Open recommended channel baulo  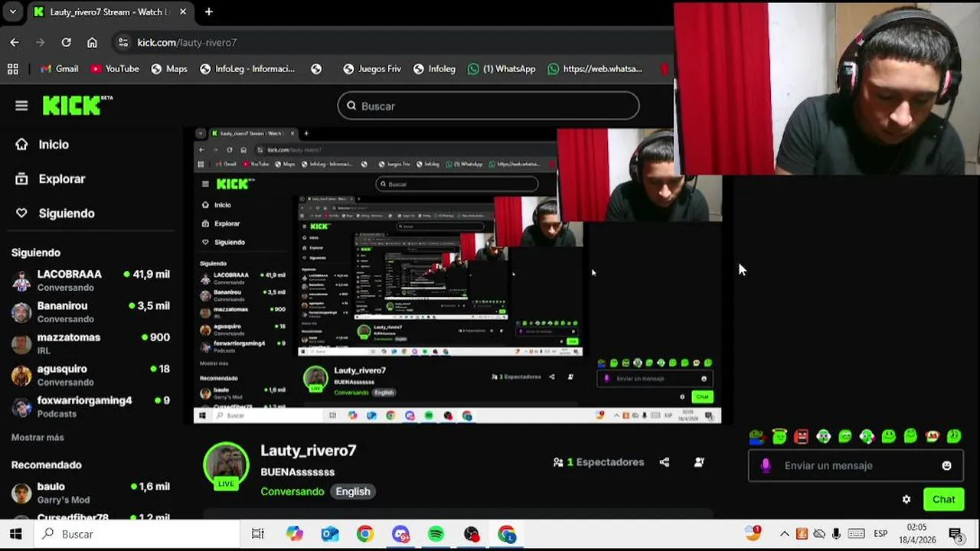[x=90, y=492]
